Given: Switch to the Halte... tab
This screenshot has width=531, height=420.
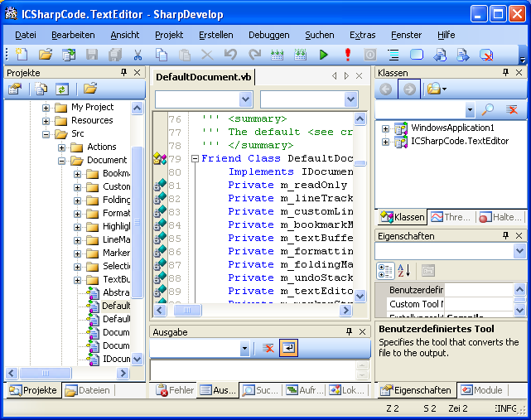Looking at the screenshot, I should (x=500, y=217).
